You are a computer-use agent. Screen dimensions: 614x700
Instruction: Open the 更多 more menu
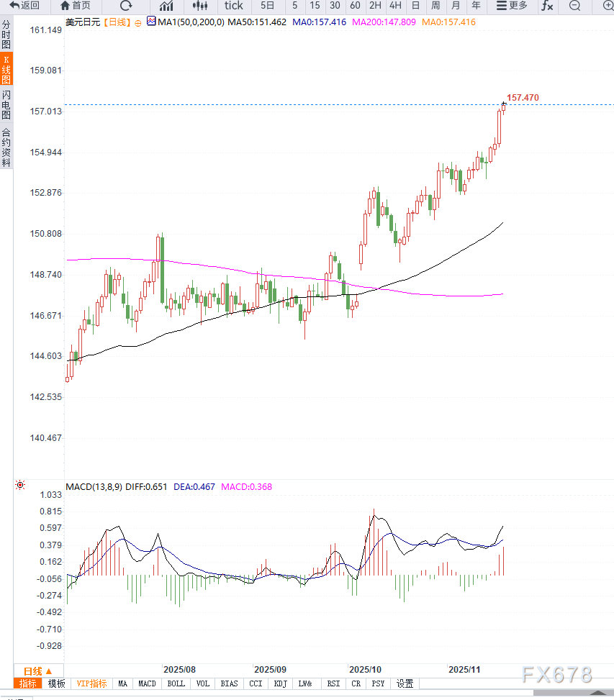[512, 6]
